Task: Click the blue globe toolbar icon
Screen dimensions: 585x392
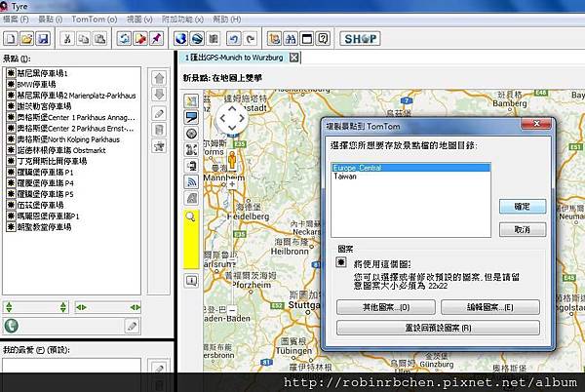Action: tap(181, 38)
